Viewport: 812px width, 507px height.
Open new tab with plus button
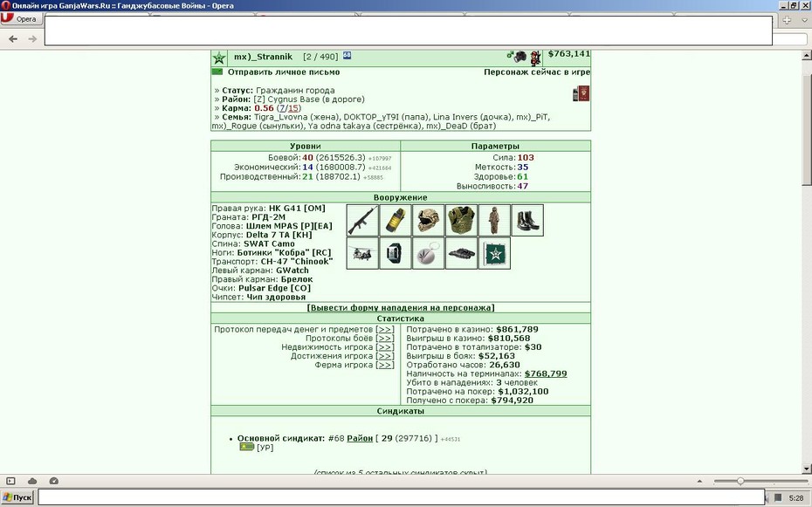[x=787, y=20]
